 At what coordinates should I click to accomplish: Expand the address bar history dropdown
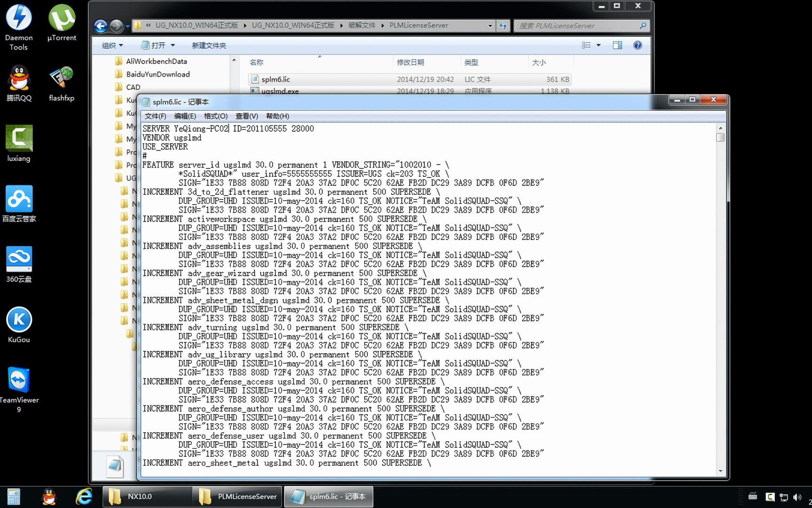coord(490,25)
